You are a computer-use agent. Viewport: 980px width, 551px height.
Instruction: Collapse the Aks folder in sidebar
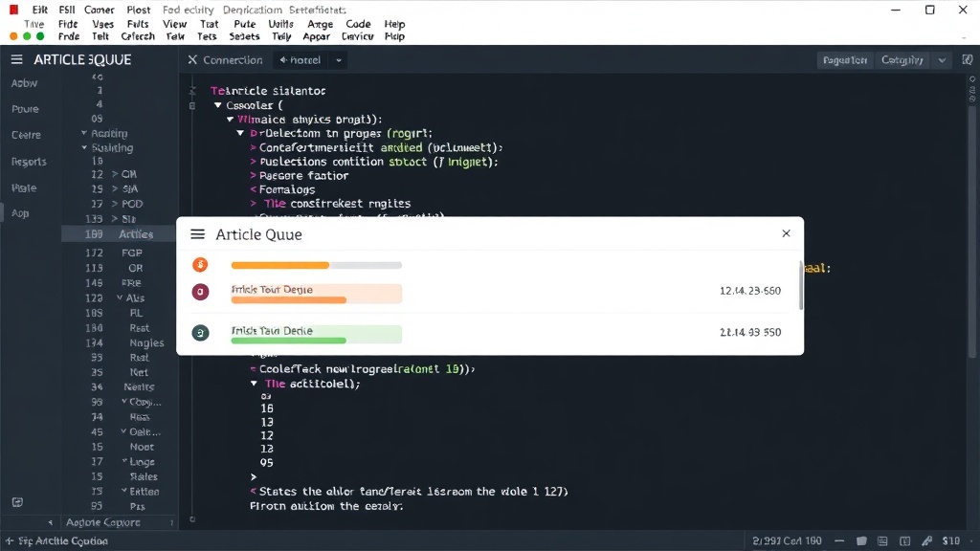120,298
